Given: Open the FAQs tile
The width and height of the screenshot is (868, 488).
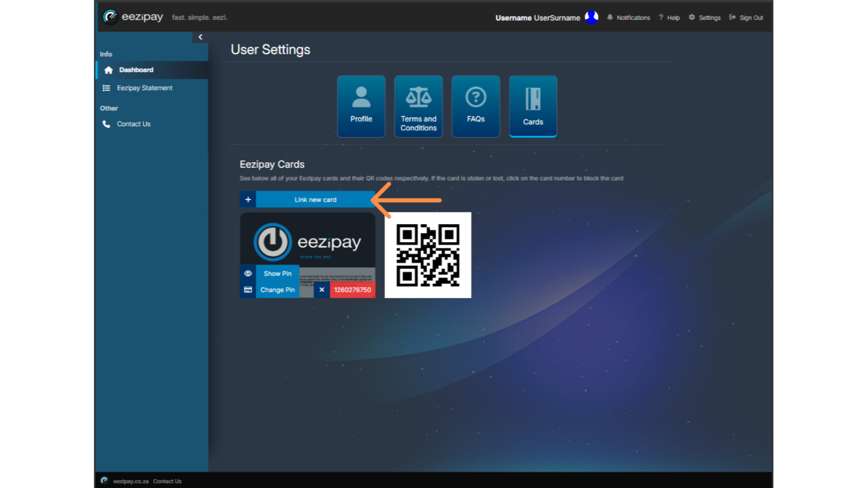Looking at the screenshot, I should tap(476, 106).
